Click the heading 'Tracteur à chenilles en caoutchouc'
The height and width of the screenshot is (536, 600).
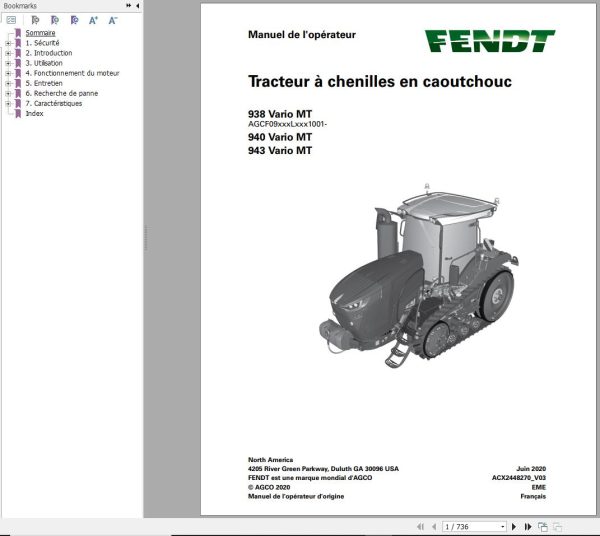[380, 81]
